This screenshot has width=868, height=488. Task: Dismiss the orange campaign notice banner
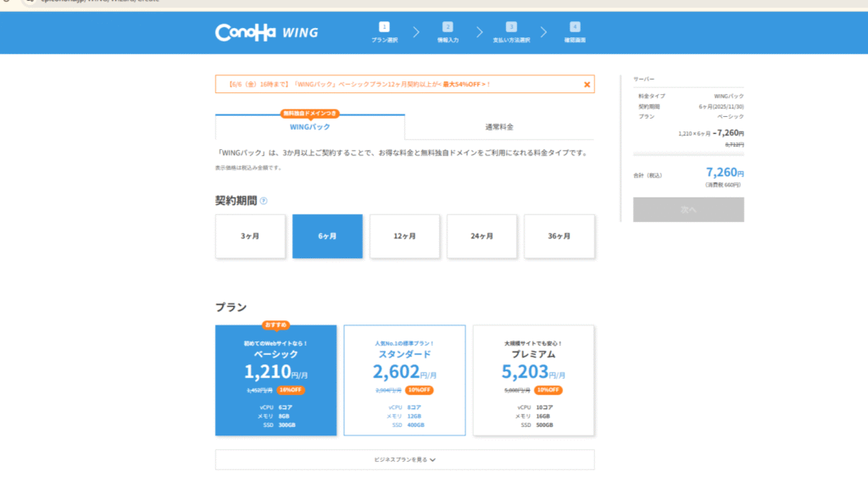point(587,85)
